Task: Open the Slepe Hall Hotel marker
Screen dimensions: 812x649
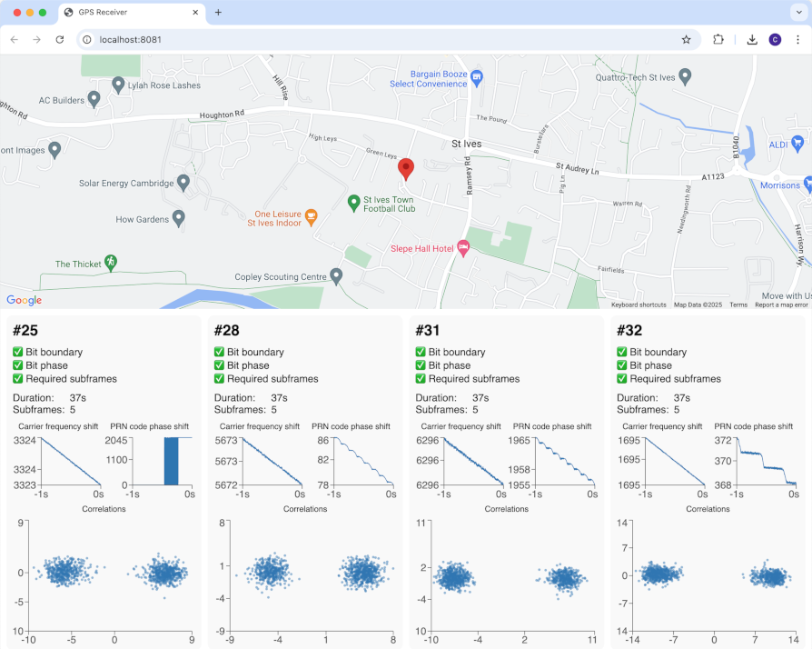Action: tap(462, 247)
